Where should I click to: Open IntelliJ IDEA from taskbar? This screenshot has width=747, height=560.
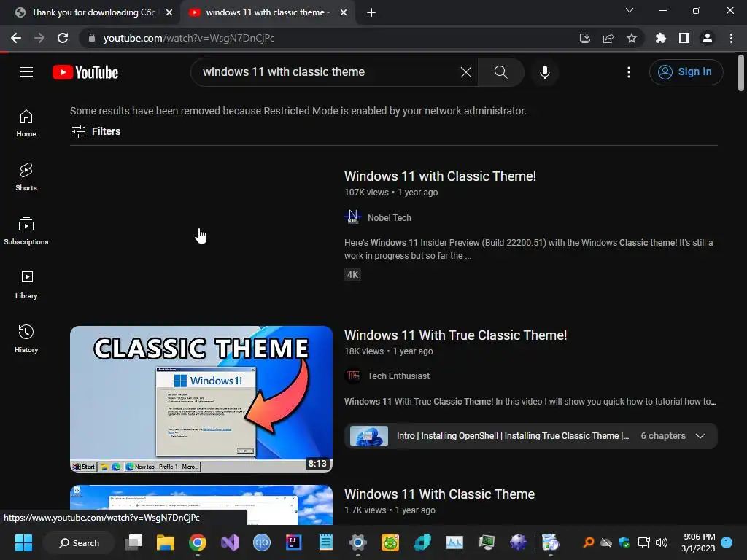point(293,542)
